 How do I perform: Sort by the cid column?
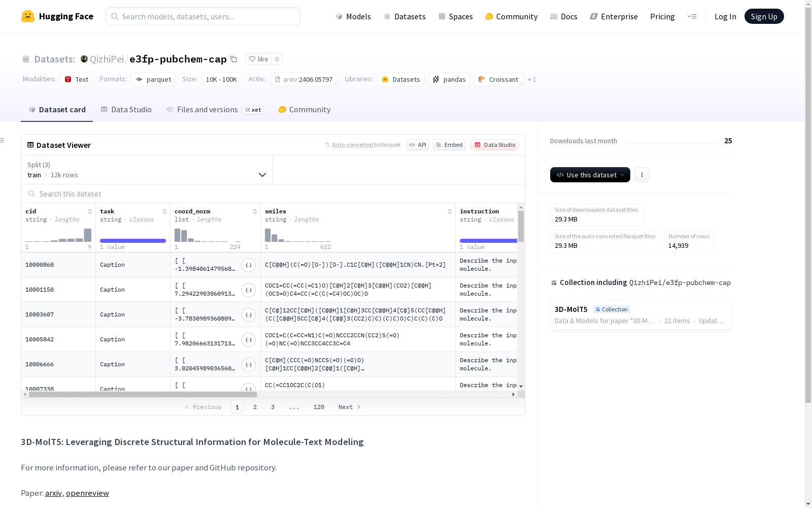coord(90,211)
